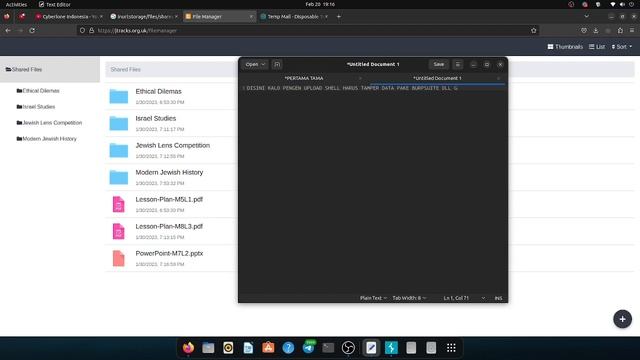Open the Text Editor app menu in top bar
The height and width of the screenshot is (360, 640).
click(x=54, y=4)
